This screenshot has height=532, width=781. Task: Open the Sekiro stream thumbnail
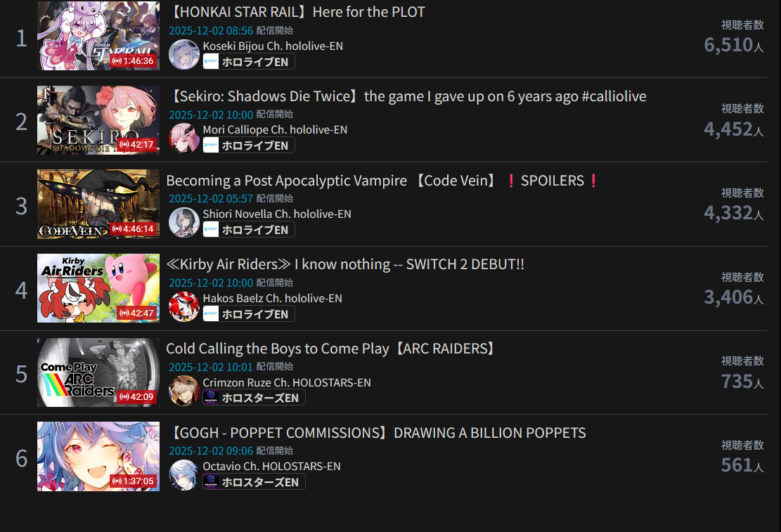(98, 120)
